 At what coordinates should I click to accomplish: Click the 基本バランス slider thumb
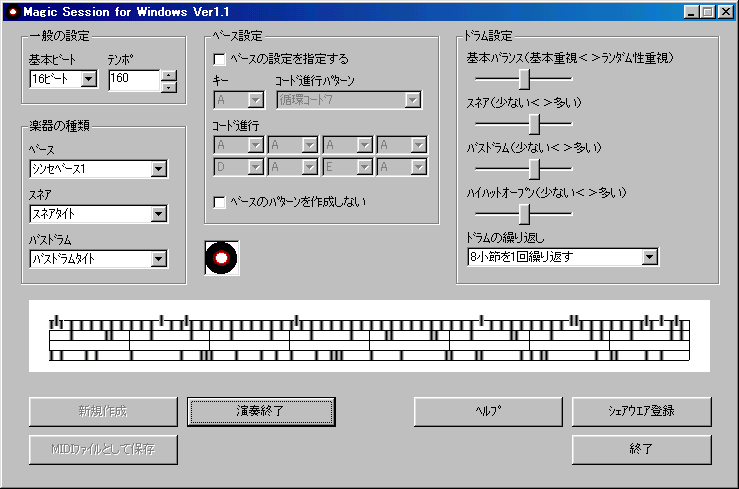(x=524, y=79)
